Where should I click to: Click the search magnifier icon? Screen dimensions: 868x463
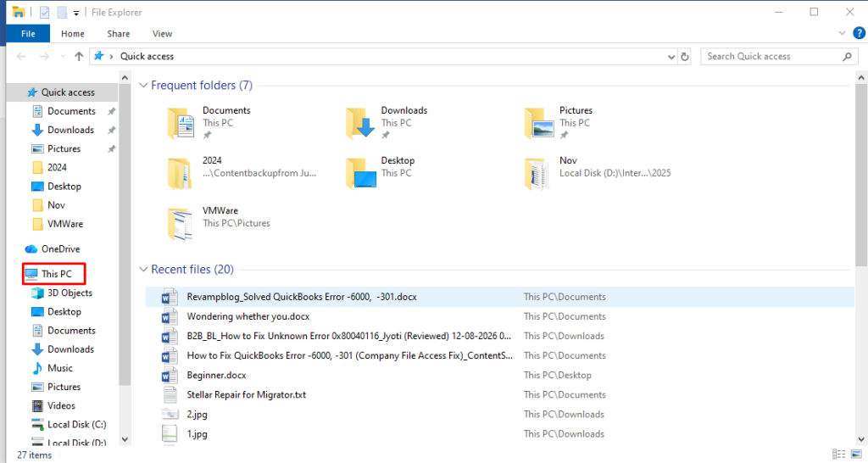(847, 57)
